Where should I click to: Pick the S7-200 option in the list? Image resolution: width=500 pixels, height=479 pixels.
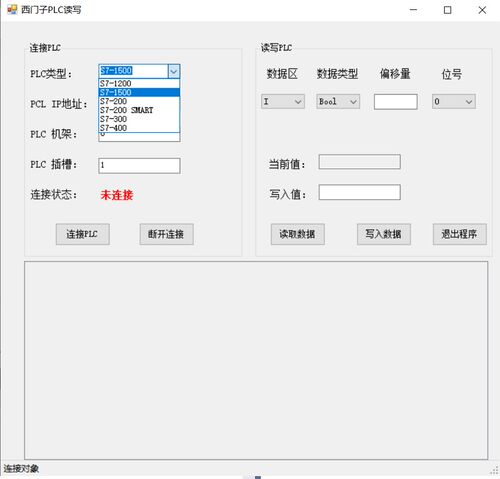(139, 101)
